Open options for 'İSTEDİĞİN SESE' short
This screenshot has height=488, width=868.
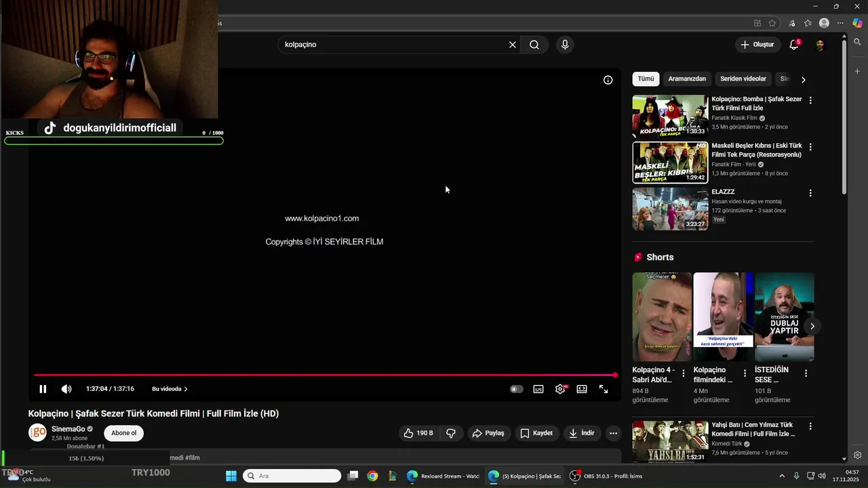point(806,373)
